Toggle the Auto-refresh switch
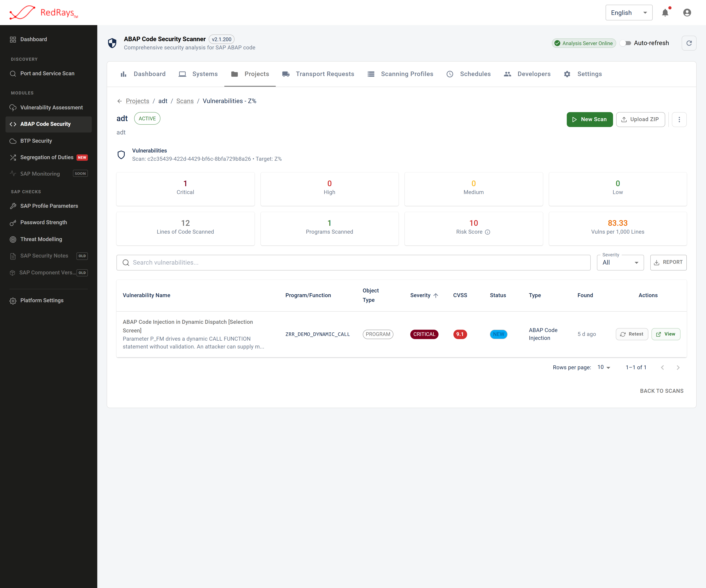The width and height of the screenshot is (706, 588). coord(626,43)
